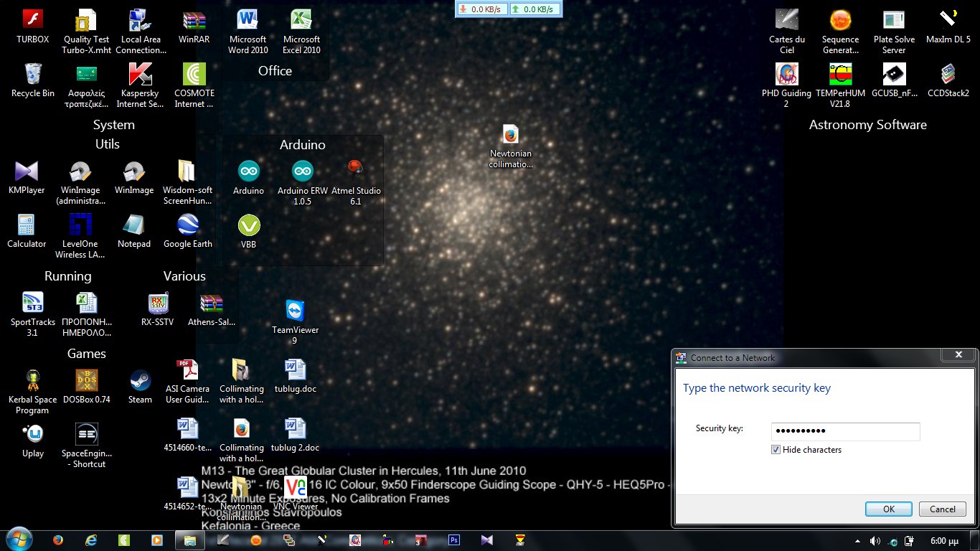980x551 pixels.
Task: Open Newtonian collimation Firefox file near center
Action: tap(511, 146)
